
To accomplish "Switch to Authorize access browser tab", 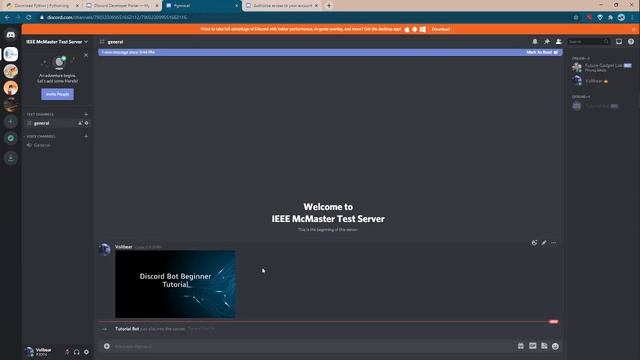I will tap(282, 6).
